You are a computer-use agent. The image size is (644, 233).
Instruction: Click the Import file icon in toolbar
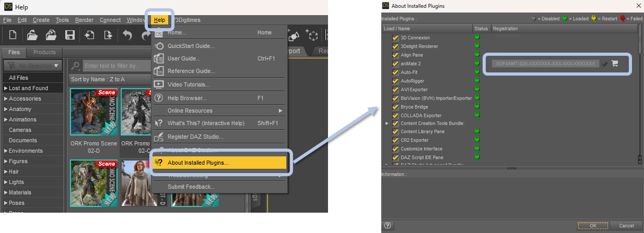pos(89,35)
